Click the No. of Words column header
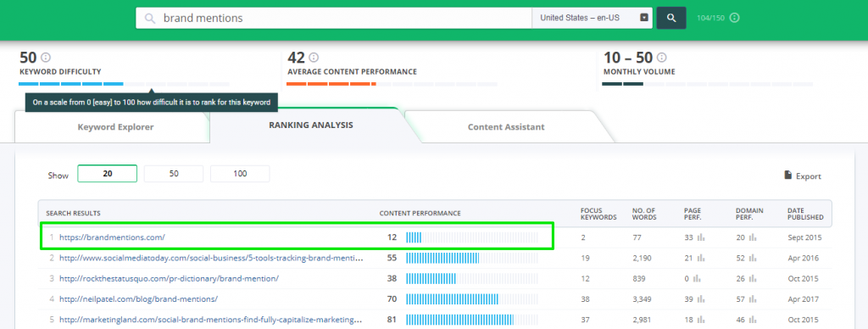 (x=644, y=214)
